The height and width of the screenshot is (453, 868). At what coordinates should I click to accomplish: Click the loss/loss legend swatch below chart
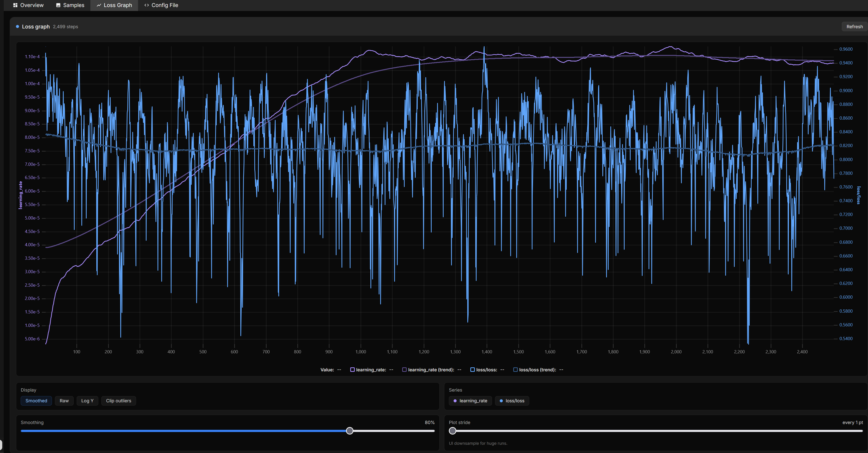pyautogui.click(x=472, y=370)
